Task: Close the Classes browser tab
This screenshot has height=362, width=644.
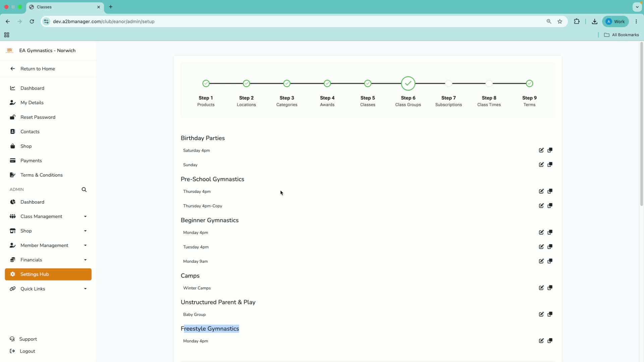Action: tap(99, 7)
